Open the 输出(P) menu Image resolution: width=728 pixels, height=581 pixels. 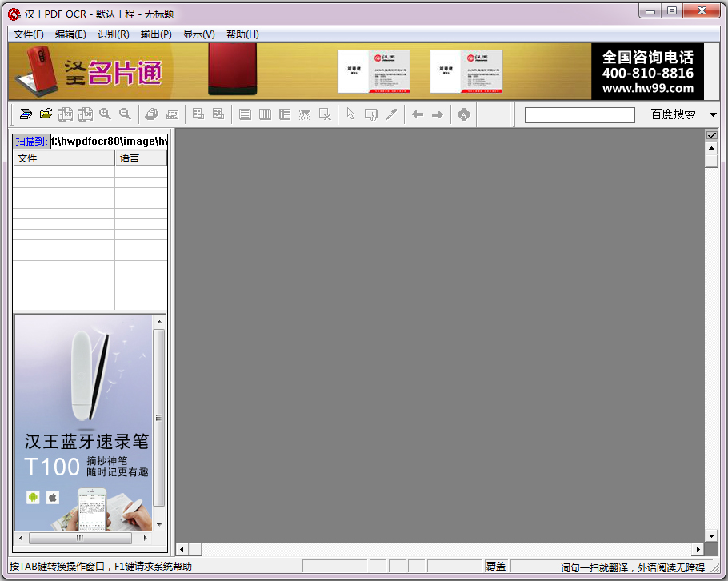(x=154, y=34)
